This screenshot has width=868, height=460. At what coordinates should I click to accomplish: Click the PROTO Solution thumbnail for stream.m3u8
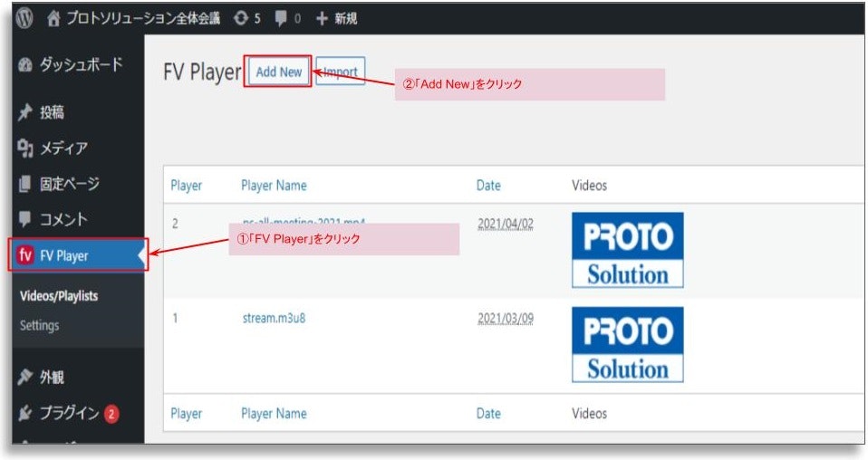point(628,345)
